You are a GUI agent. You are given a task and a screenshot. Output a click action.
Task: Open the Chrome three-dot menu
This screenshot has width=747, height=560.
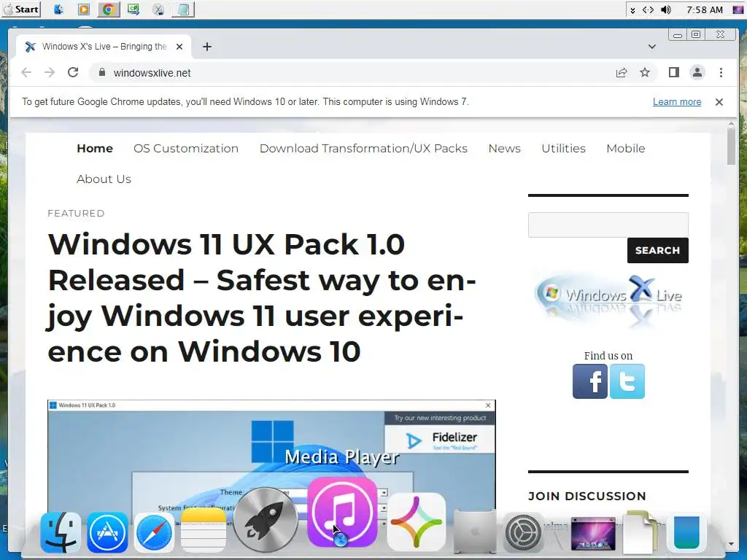[x=721, y=72]
